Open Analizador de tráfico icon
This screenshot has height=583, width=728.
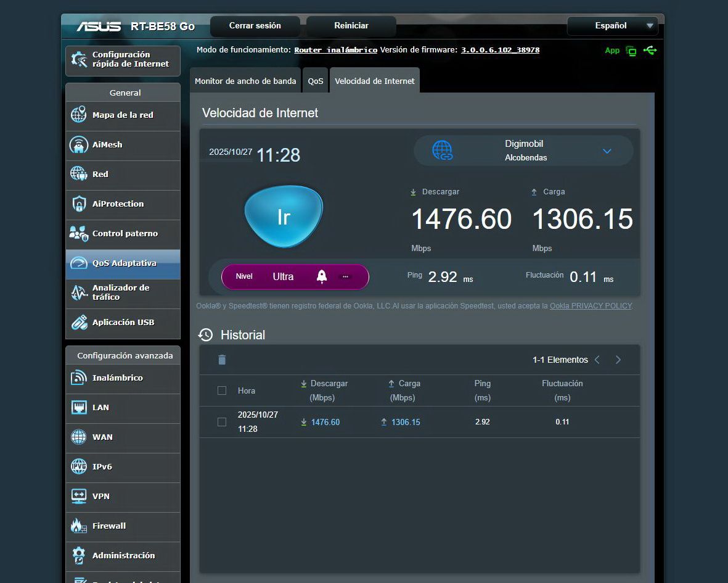tap(79, 292)
